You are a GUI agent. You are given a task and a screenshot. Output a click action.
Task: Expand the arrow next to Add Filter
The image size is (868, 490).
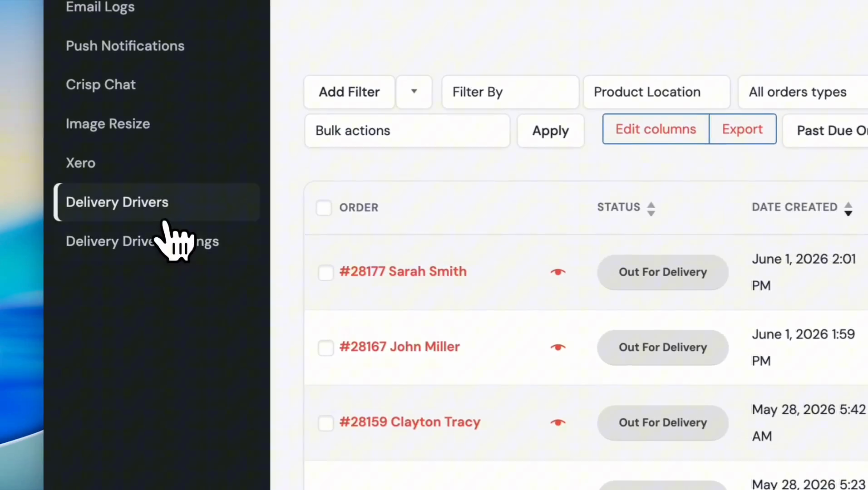point(414,92)
